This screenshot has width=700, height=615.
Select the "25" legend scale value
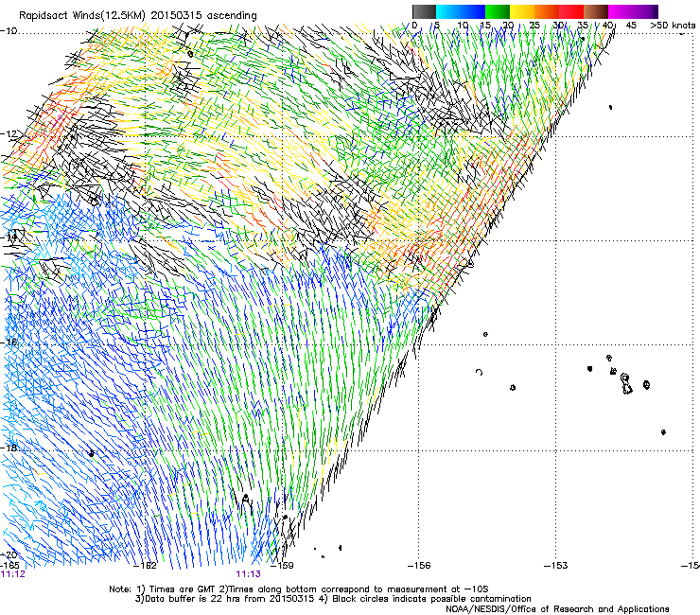click(x=534, y=25)
